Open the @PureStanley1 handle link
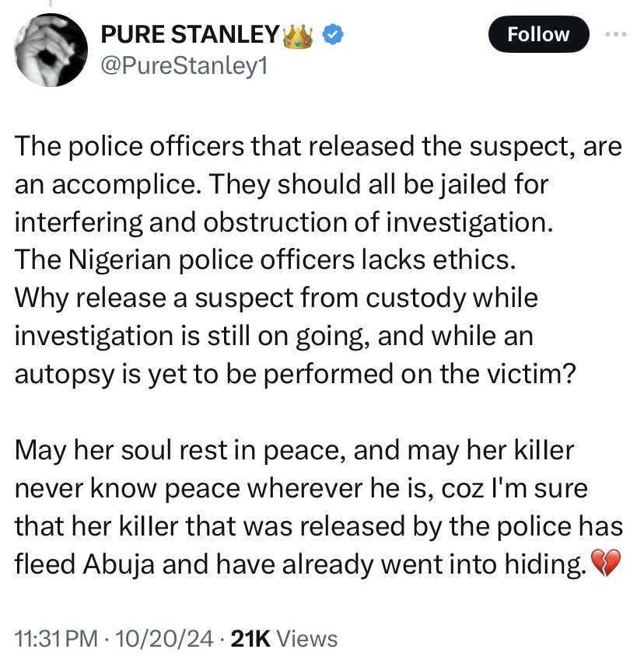 click(184, 67)
